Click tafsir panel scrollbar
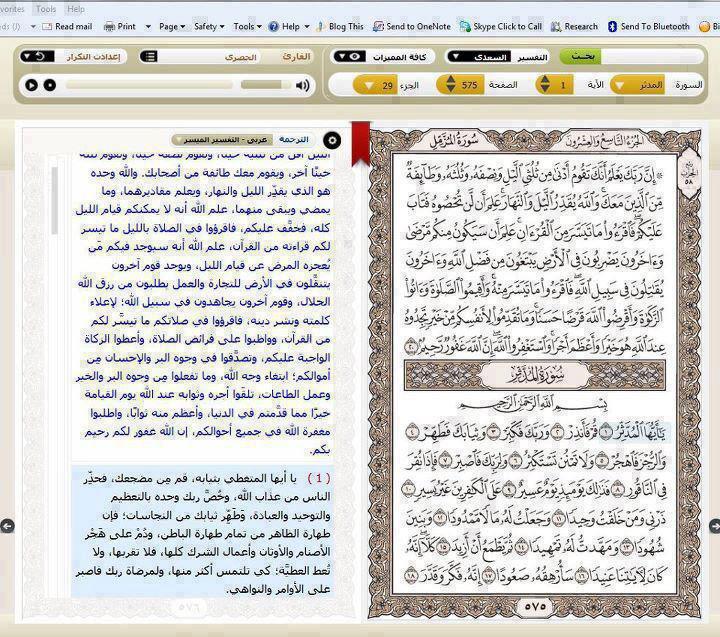Screen dimensions: 720x637 pyautogui.click(x=55, y=201)
